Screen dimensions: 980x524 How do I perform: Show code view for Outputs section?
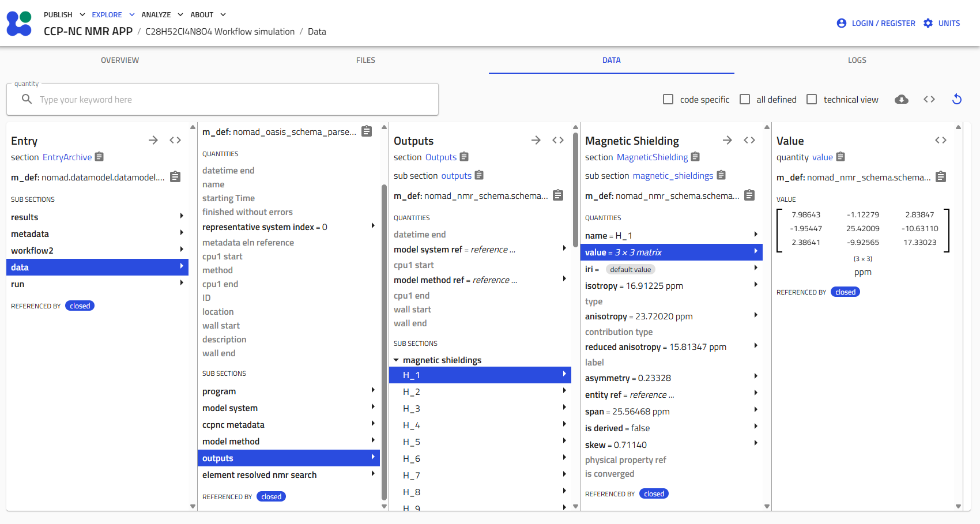558,140
